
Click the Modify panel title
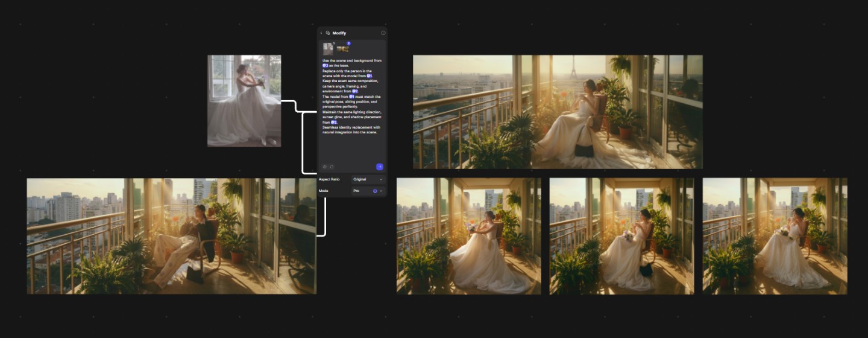click(339, 33)
